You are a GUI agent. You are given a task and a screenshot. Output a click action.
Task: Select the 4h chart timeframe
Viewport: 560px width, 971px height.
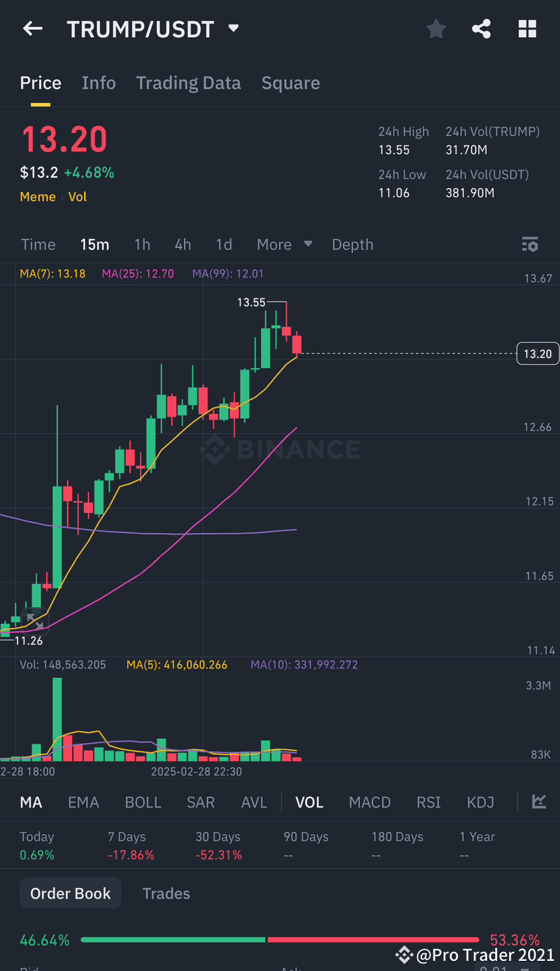tap(183, 244)
